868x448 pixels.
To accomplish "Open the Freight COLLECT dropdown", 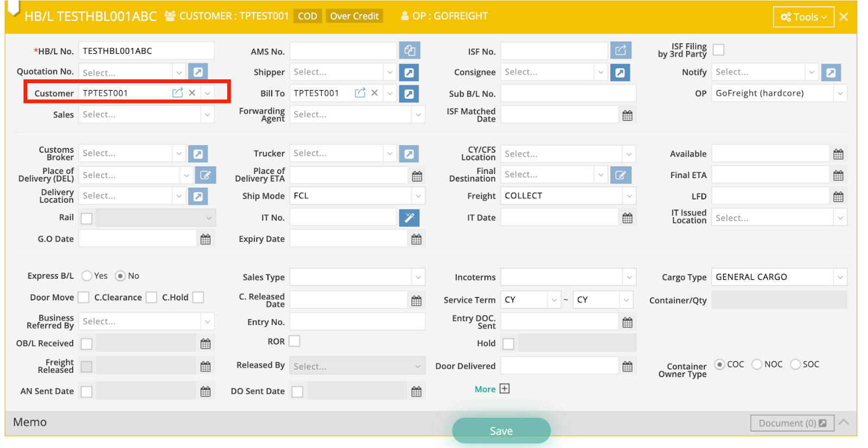I will click(628, 196).
